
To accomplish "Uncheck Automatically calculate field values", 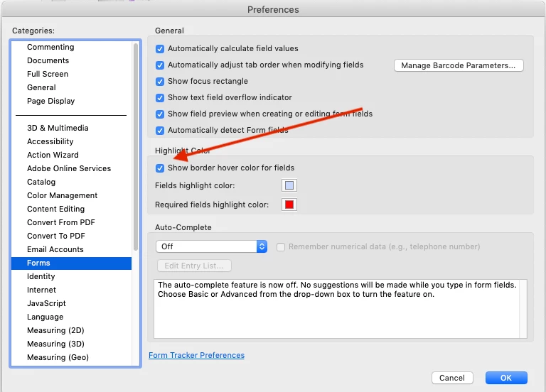I will coord(160,49).
